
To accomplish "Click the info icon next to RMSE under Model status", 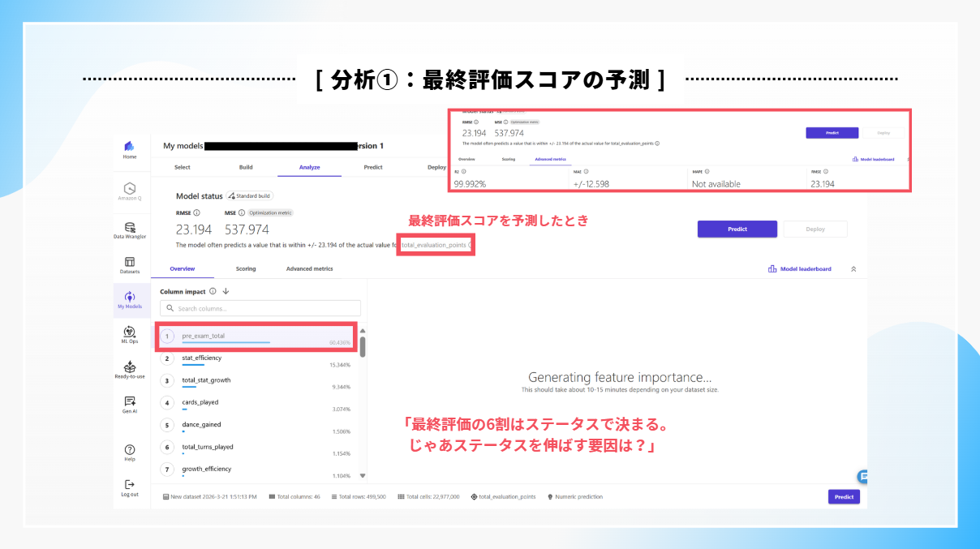I will (x=197, y=212).
